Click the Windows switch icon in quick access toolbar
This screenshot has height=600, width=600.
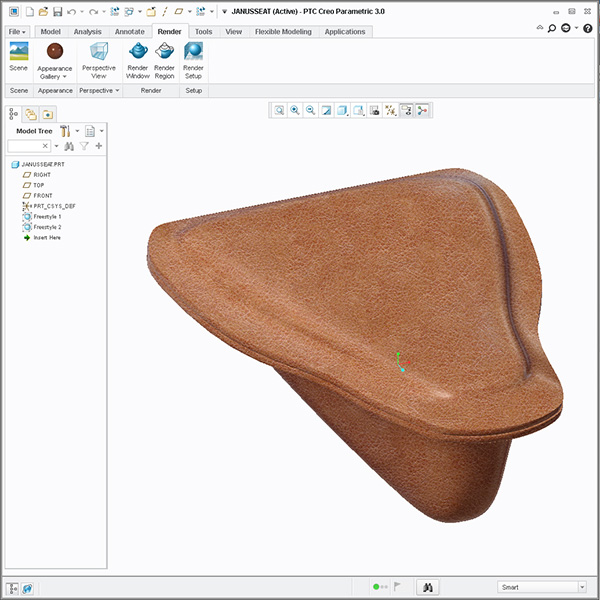[x=129, y=12]
